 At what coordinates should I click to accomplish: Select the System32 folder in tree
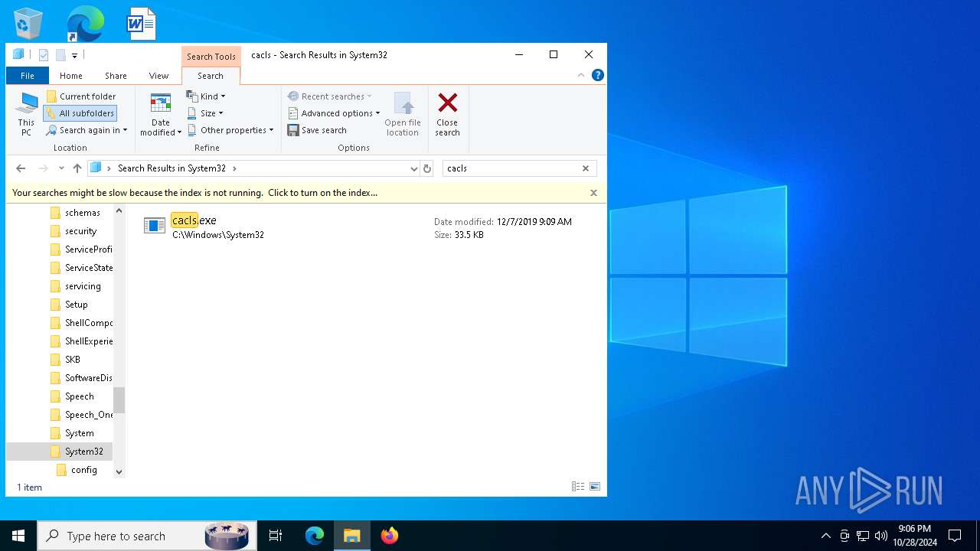(x=60, y=452)
